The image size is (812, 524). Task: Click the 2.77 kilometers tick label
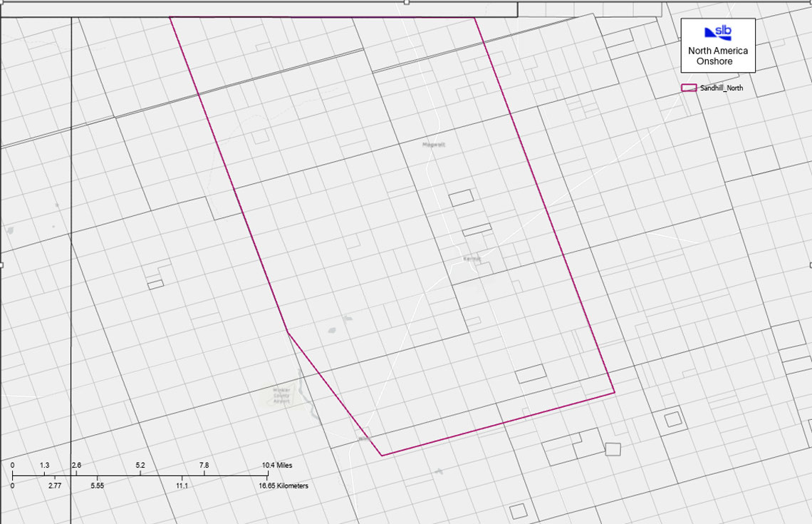(55, 486)
